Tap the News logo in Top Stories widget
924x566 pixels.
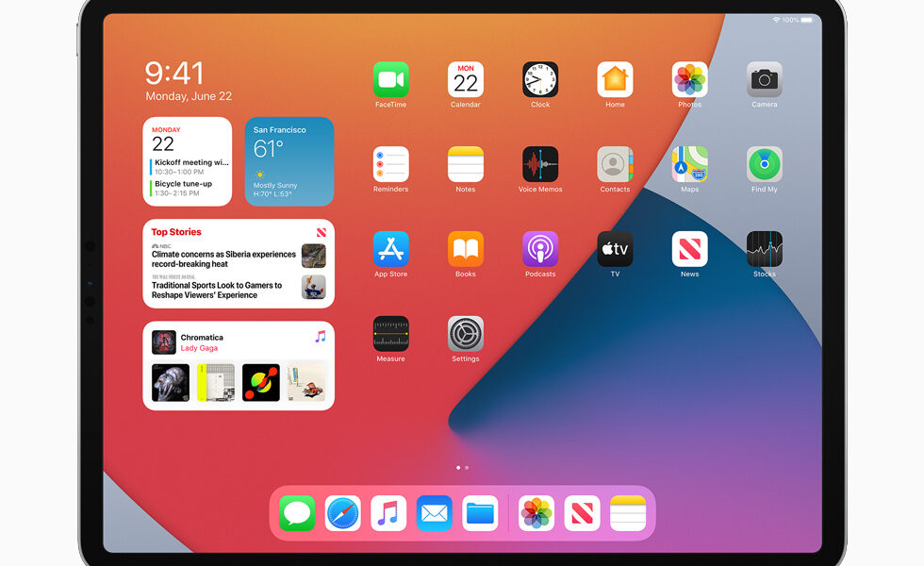pos(322,232)
